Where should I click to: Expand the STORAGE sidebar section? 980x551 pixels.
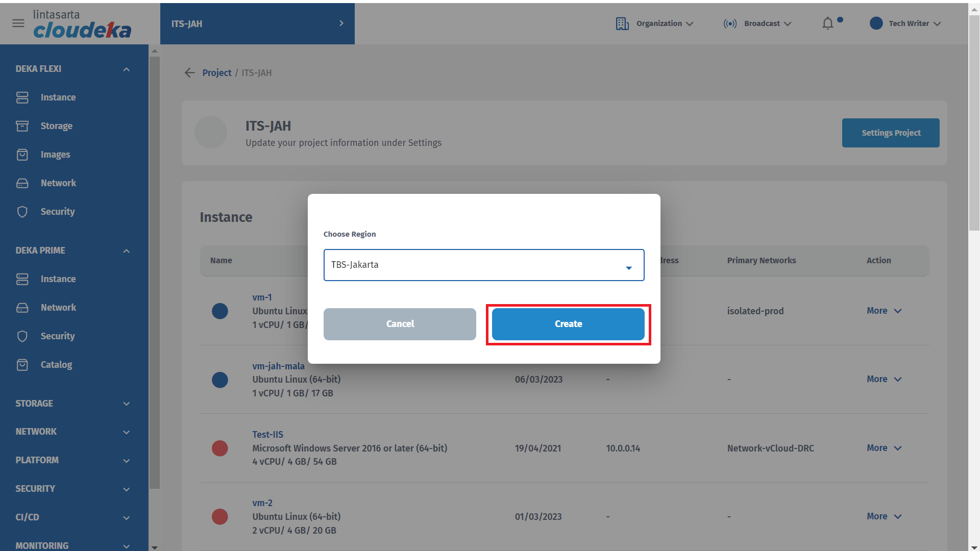[x=126, y=404]
